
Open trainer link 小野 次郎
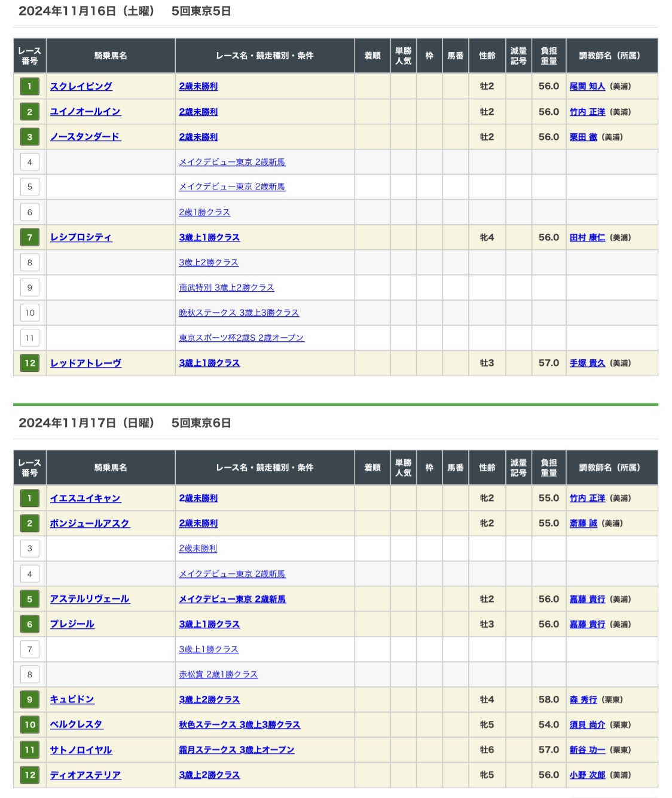[587, 775]
